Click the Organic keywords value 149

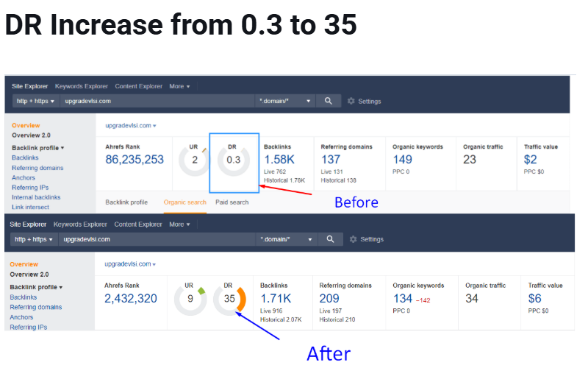click(402, 160)
